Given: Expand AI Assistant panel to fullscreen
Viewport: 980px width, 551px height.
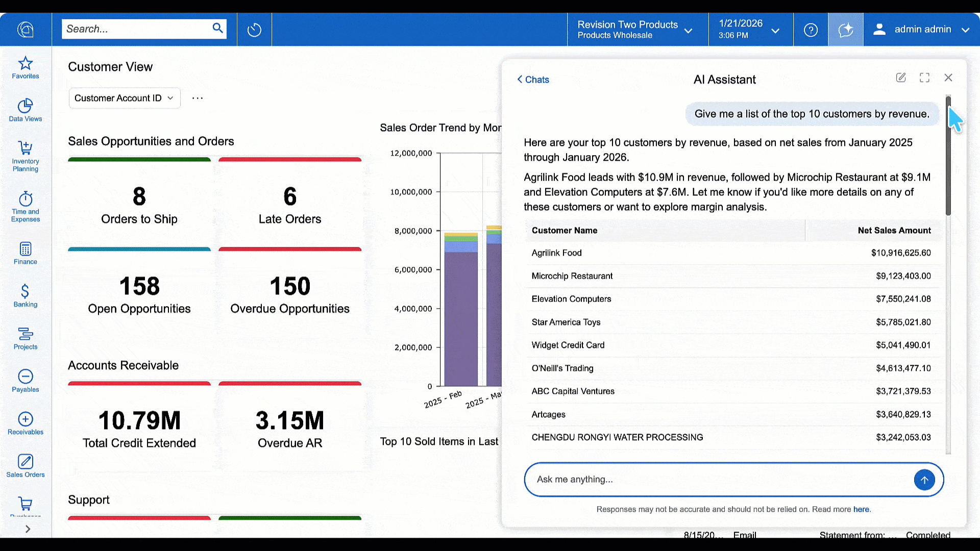Looking at the screenshot, I should [924, 78].
